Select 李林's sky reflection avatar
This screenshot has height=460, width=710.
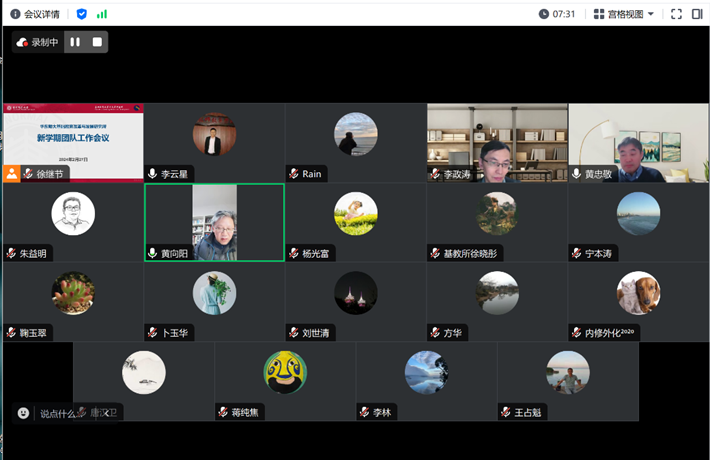[x=427, y=373]
